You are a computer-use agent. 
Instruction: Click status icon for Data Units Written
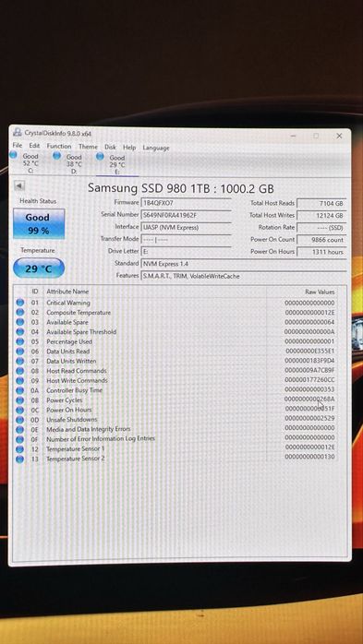click(x=19, y=361)
